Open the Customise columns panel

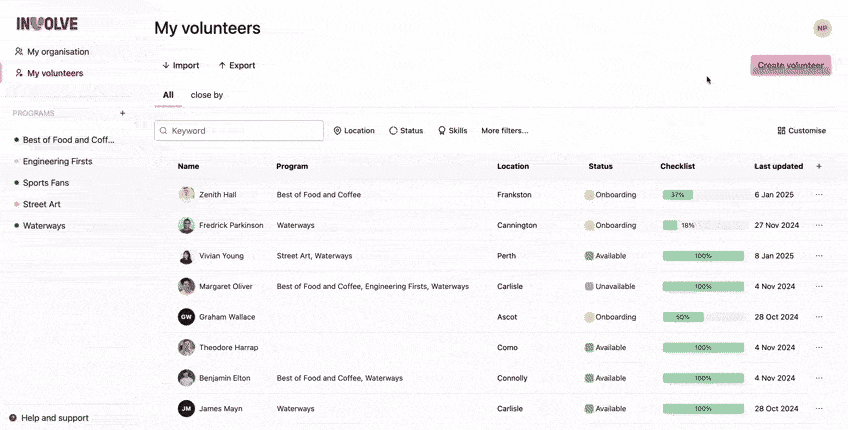pos(801,131)
